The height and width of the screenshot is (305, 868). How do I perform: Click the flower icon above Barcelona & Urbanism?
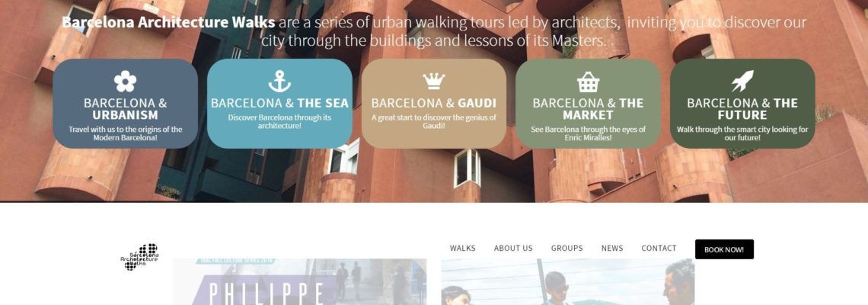(x=125, y=82)
